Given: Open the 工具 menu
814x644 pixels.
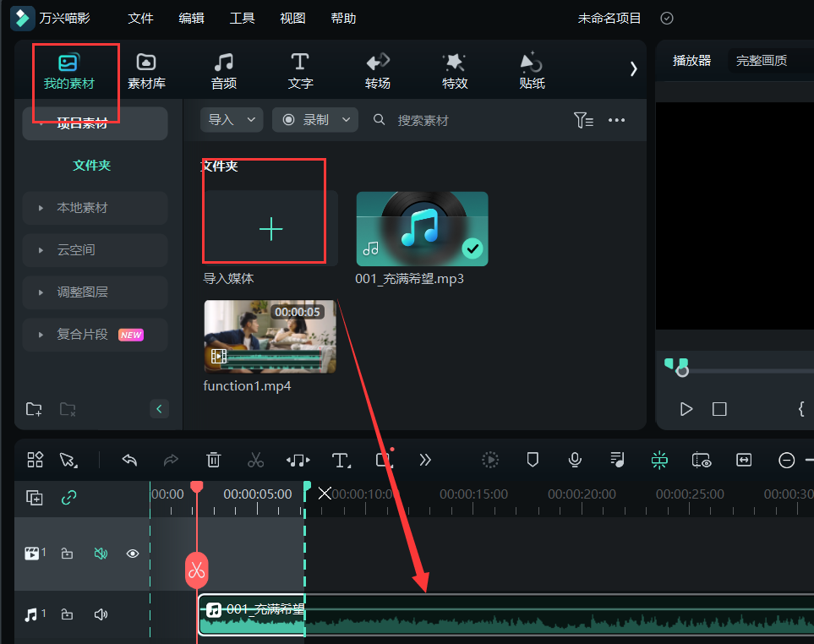Looking at the screenshot, I should pos(242,17).
